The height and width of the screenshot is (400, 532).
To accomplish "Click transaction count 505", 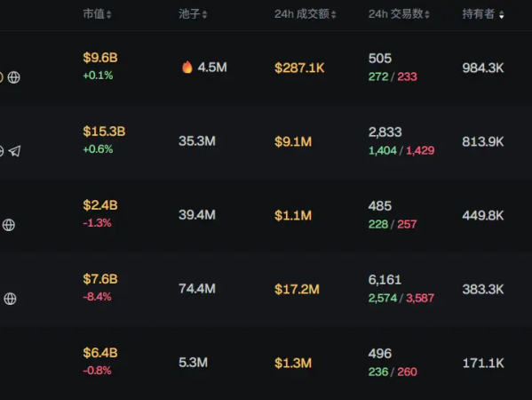I will coord(380,59).
